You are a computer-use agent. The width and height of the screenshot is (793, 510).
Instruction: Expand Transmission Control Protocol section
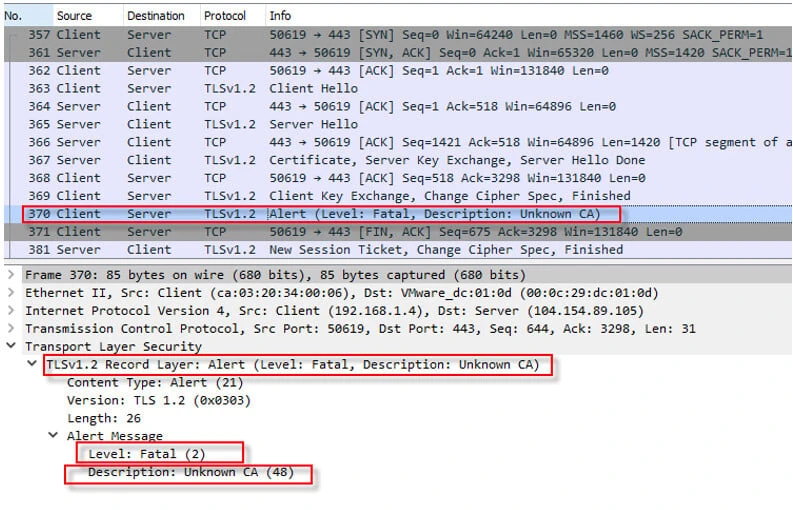[x=10, y=329]
